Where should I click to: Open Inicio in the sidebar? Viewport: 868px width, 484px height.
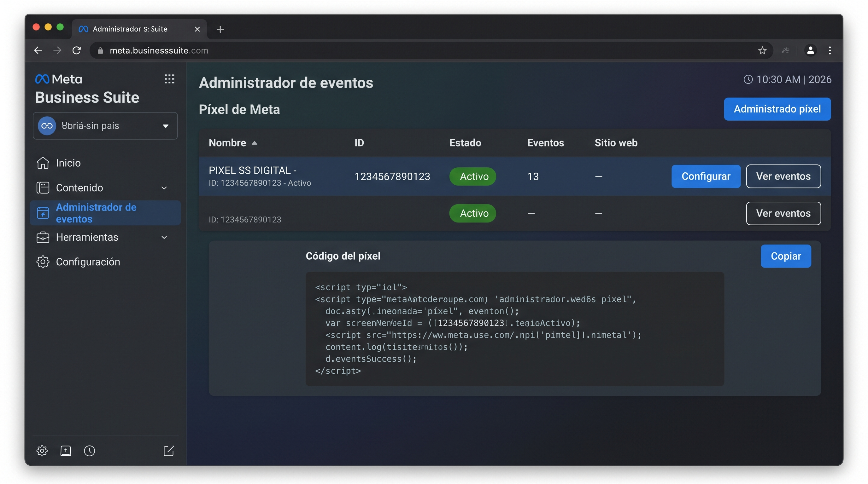coord(105,163)
